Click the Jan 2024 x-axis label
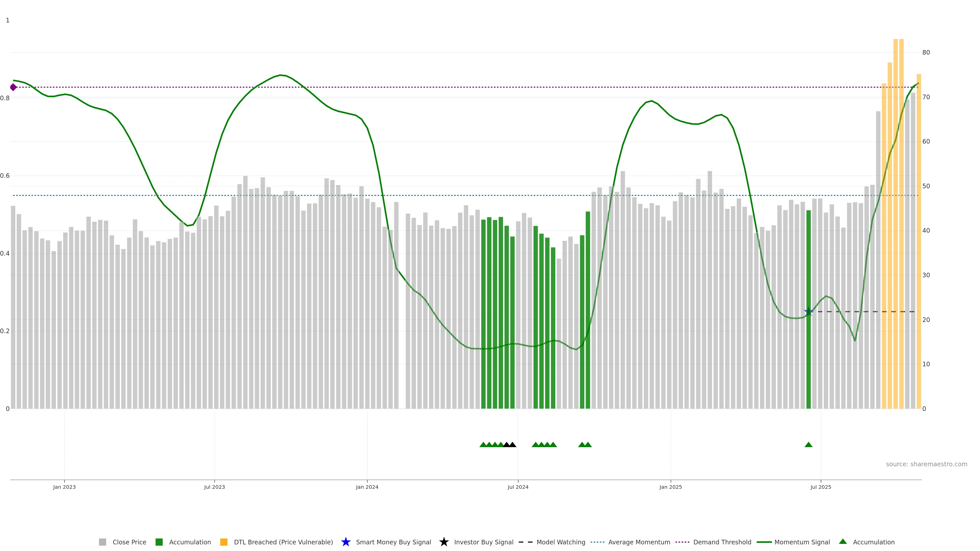980x551 pixels. [367, 487]
